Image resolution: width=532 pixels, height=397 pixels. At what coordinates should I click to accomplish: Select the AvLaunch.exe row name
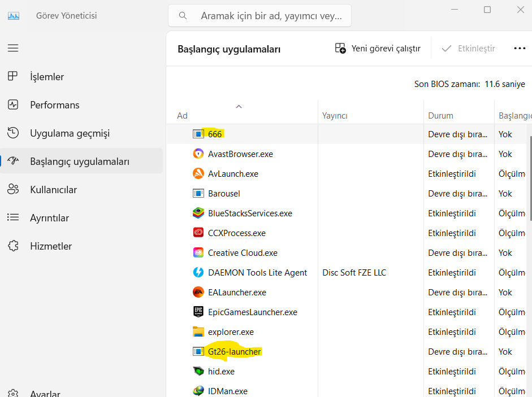click(x=233, y=173)
